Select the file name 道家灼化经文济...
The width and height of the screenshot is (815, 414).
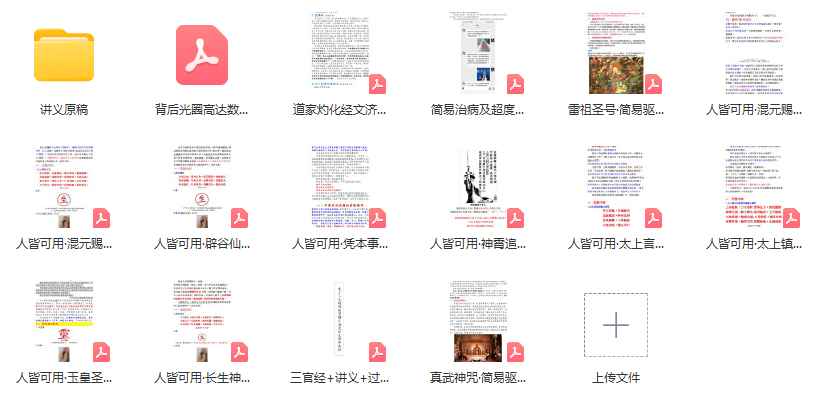click(x=339, y=110)
